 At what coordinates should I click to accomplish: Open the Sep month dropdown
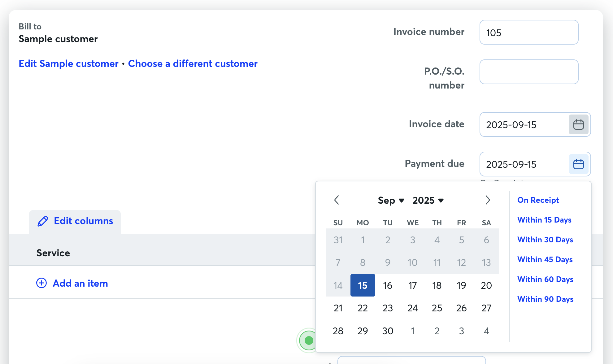click(x=391, y=200)
